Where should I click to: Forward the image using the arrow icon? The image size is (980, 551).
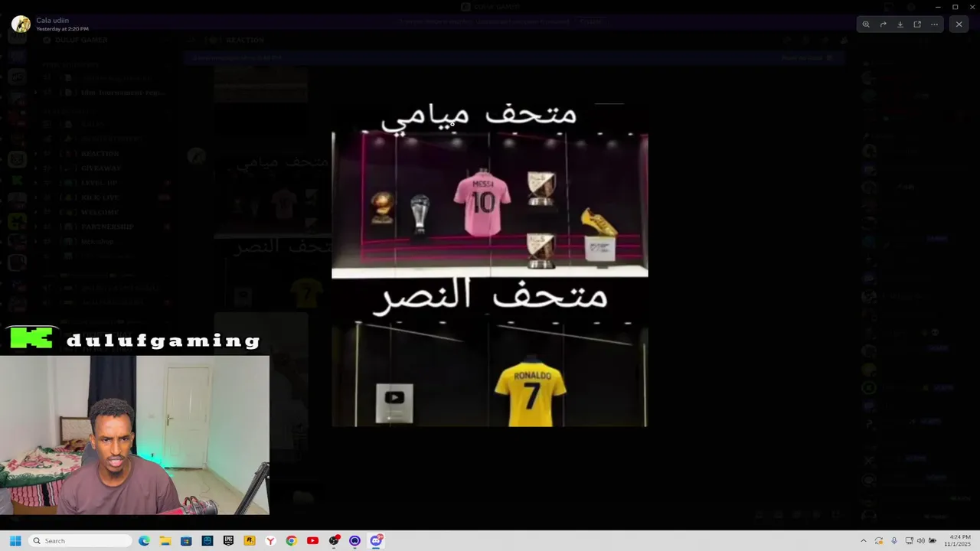tap(883, 24)
